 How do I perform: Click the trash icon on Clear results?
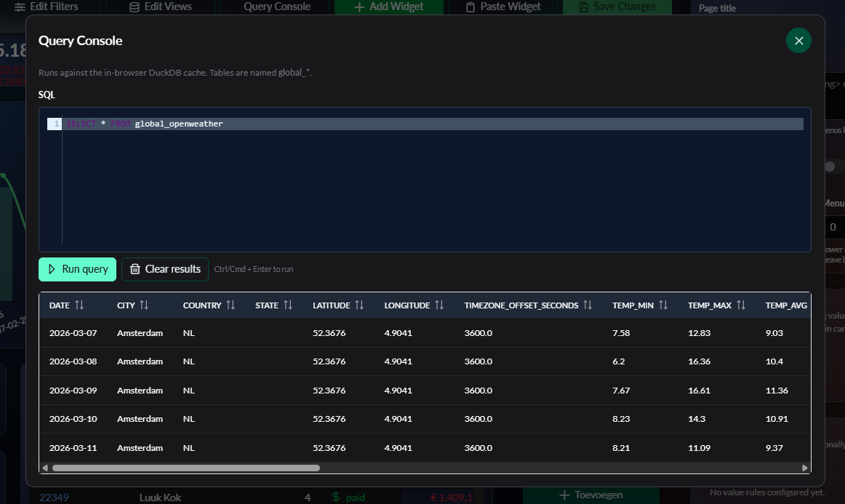point(135,269)
